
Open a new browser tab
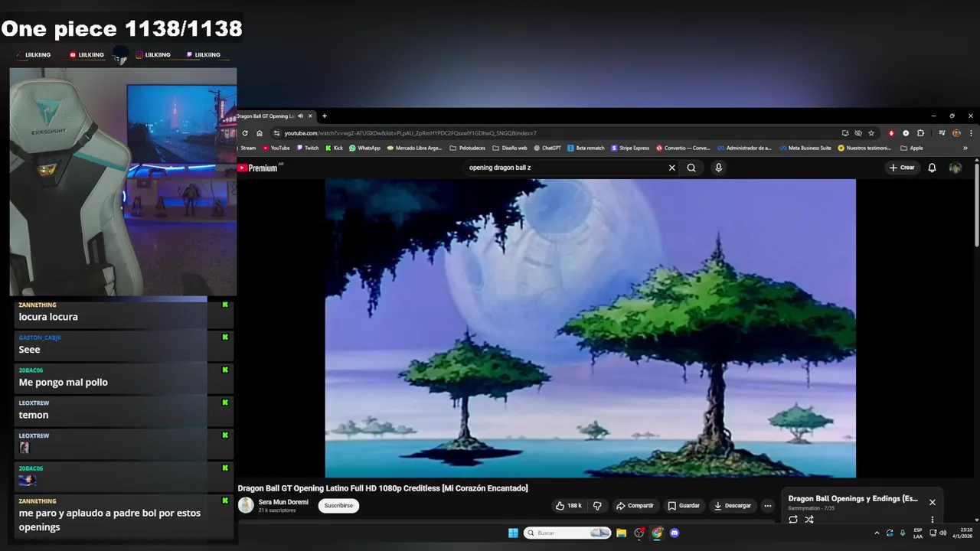pos(325,116)
